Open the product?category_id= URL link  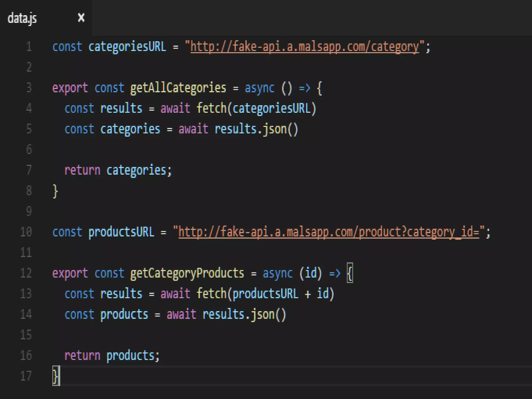(x=328, y=232)
